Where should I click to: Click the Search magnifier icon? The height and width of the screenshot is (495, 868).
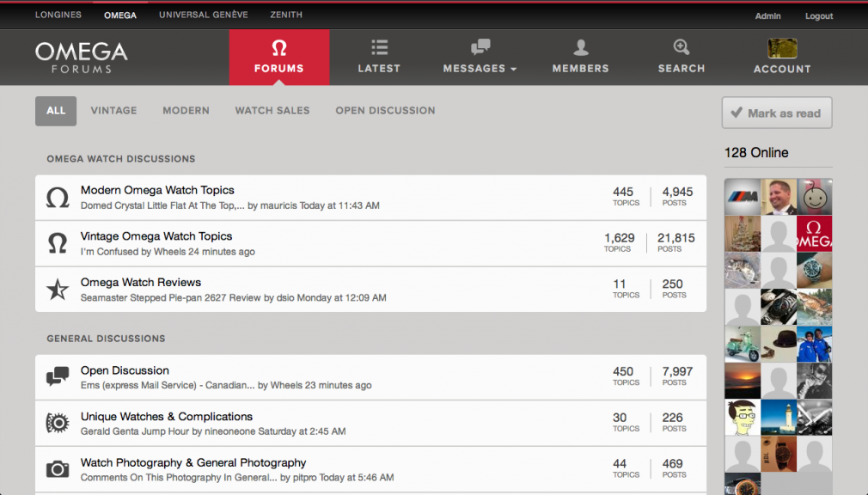pyautogui.click(x=681, y=47)
